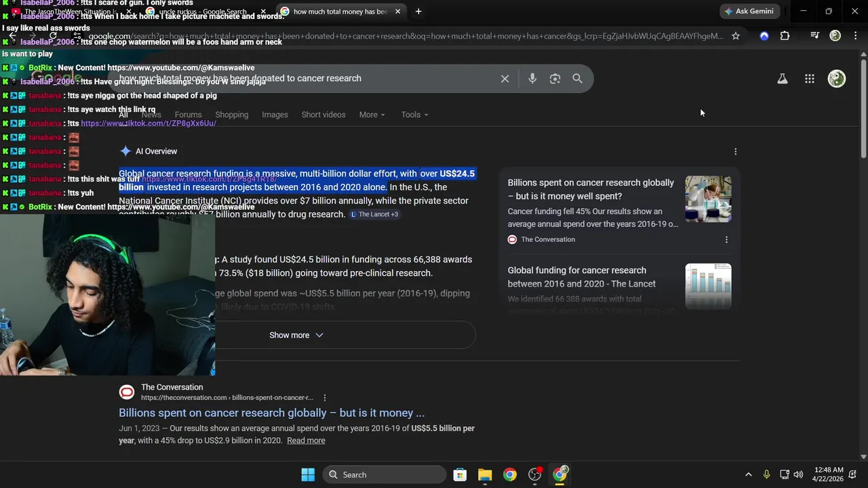Switch to JasonTheWeen Situation browser tab
The image size is (868, 488).
point(71,12)
